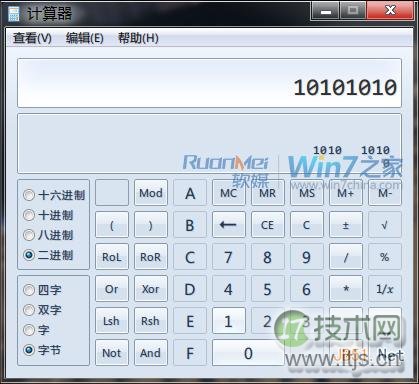The width and height of the screenshot is (419, 384).
Task: Click the C clear button beside CE
Action: 307,225
